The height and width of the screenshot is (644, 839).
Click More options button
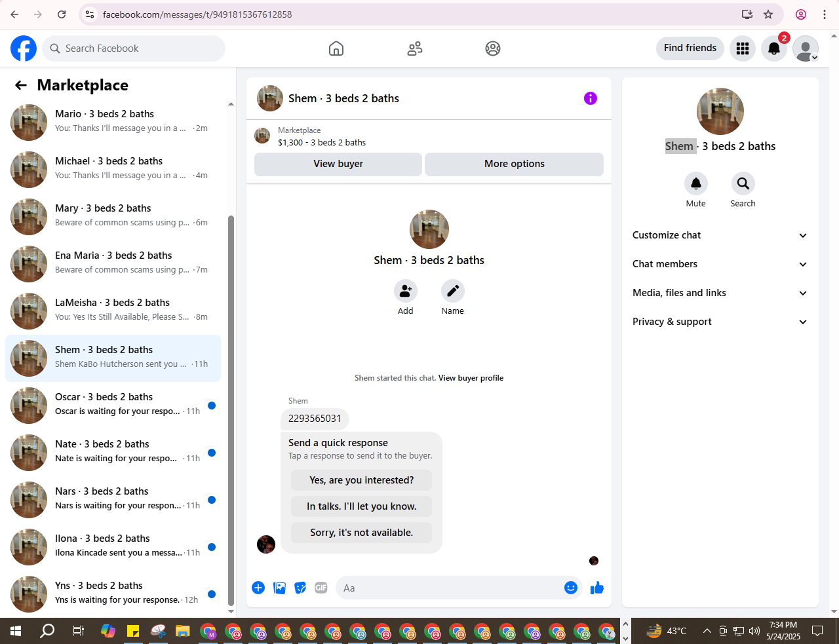(515, 164)
